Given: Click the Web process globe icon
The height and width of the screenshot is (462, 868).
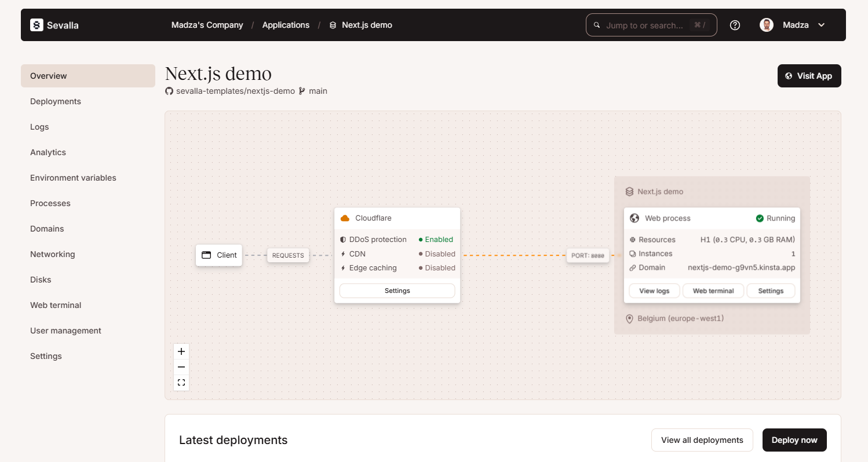Looking at the screenshot, I should [x=634, y=218].
